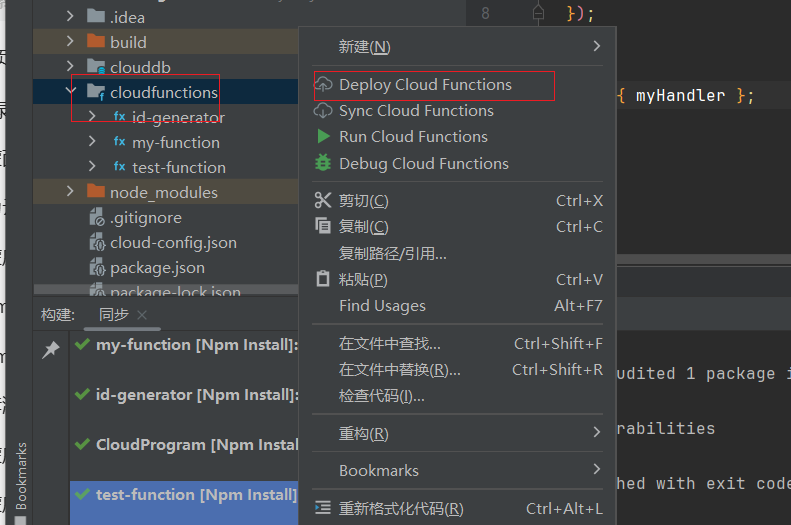Click the fx icon of id-generator
The image size is (791, 525).
point(120,116)
